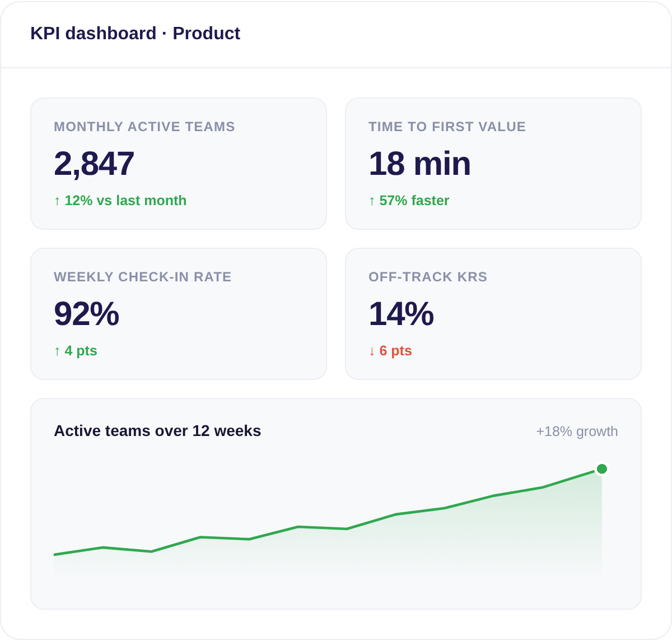Viewport: 672px width, 640px height.
Task: Select the 'WEEKLY CHECK-IN RATE' label
Action: click(143, 277)
